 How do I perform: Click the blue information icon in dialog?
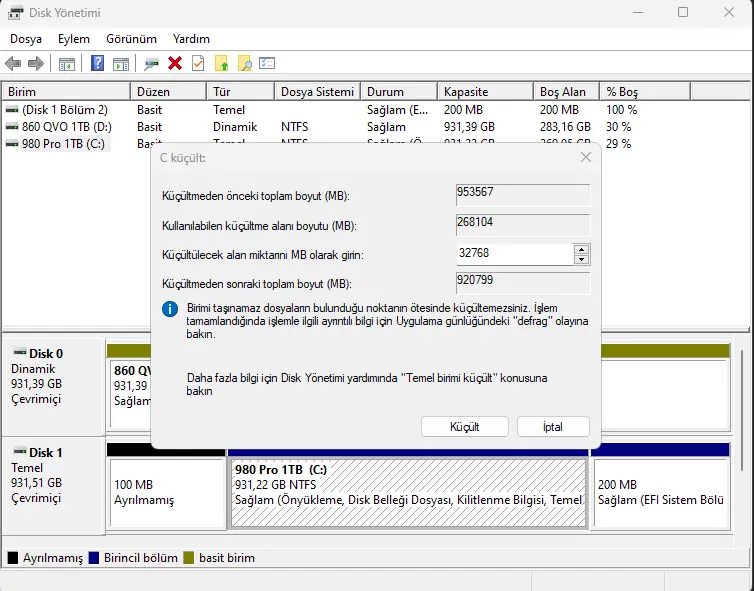pos(170,309)
